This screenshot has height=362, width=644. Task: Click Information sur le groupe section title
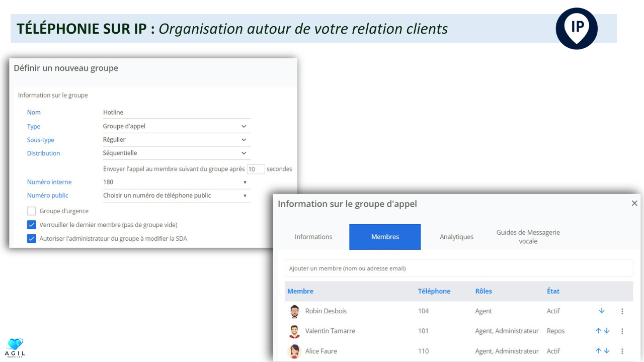click(x=53, y=95)
